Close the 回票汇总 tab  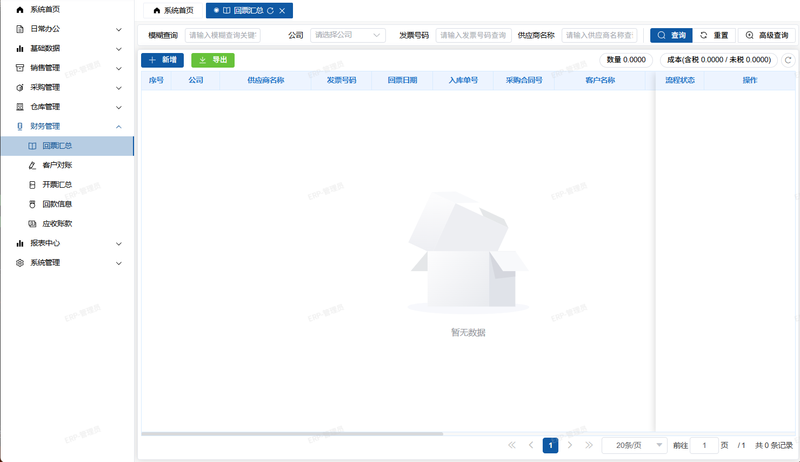point(283,10)
